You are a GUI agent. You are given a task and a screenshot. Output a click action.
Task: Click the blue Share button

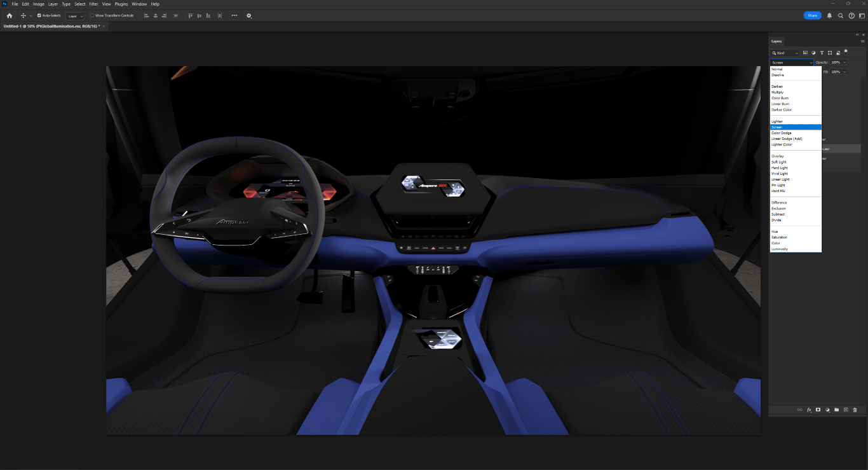coord(812,15)
